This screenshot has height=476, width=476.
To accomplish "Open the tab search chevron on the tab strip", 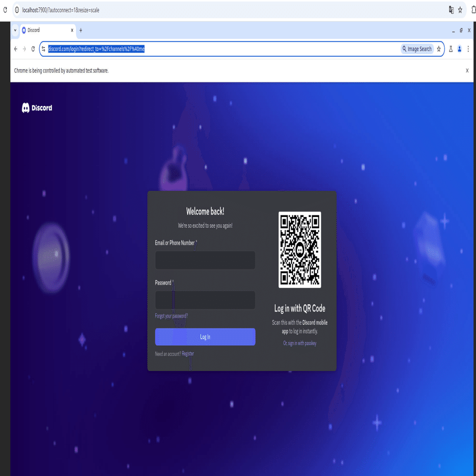I will click(15, 30).
